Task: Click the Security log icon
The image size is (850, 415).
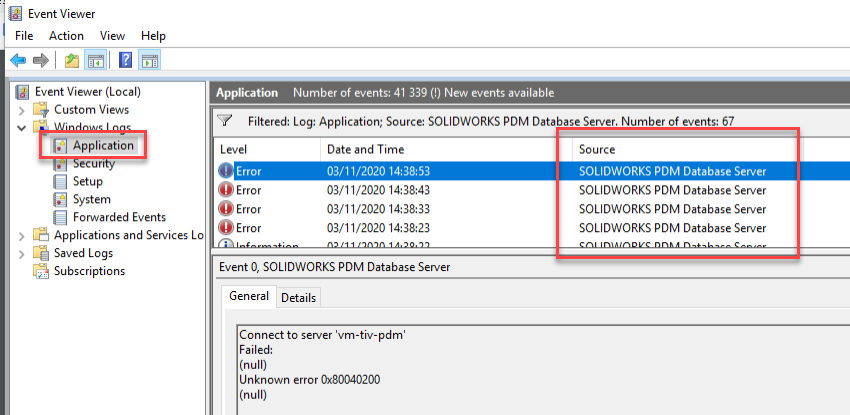Action: coord(60,164)
